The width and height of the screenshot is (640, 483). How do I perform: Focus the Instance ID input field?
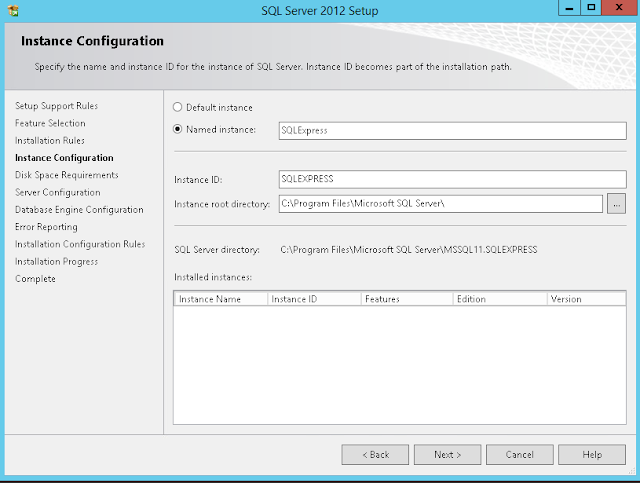click(452, 179)
